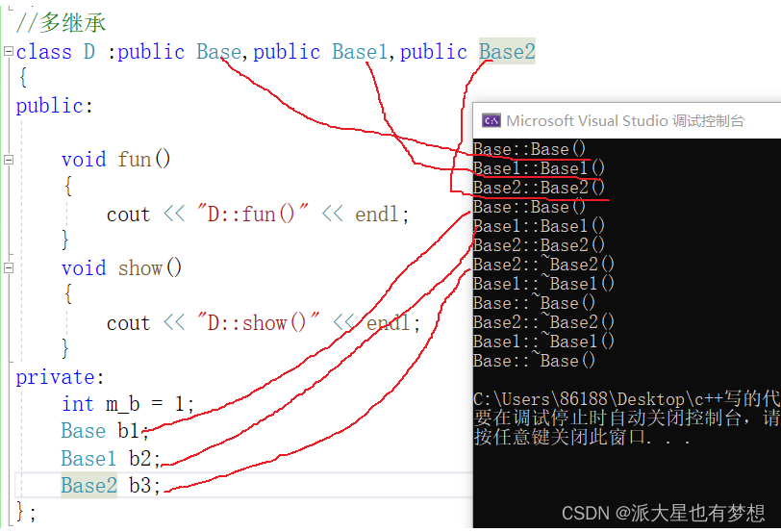Collapse the class D code block
The image size is (781, 532).
click(x=8, y=51)
